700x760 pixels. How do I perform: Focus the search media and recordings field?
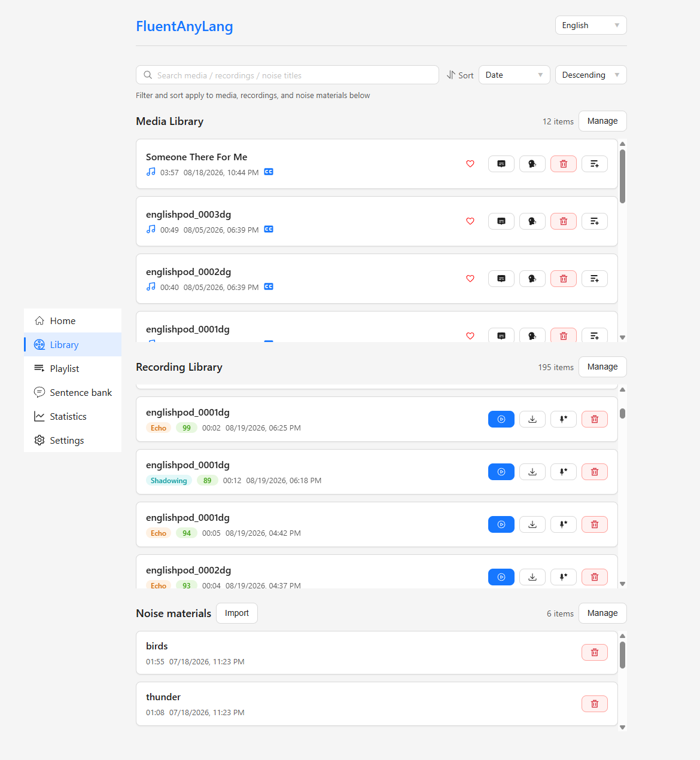tap(287, 75)
